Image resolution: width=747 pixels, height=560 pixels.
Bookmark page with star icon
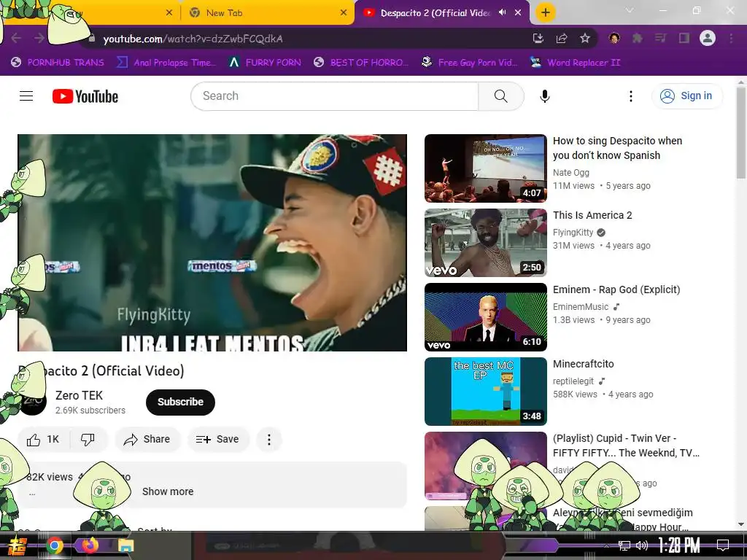coord(585,39)
